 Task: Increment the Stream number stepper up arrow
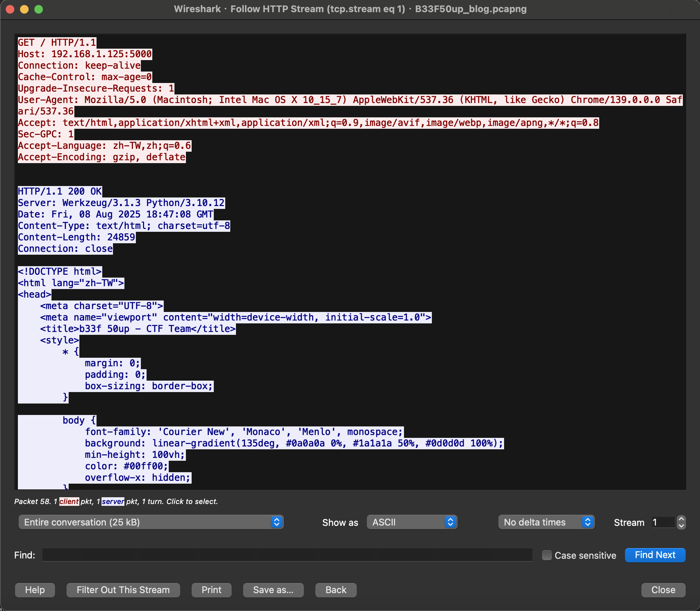pyautogui.click(x=681, y=519)
